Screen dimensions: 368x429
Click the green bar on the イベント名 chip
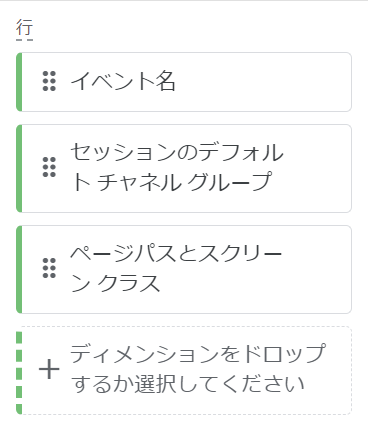click(x=19, y=82)
